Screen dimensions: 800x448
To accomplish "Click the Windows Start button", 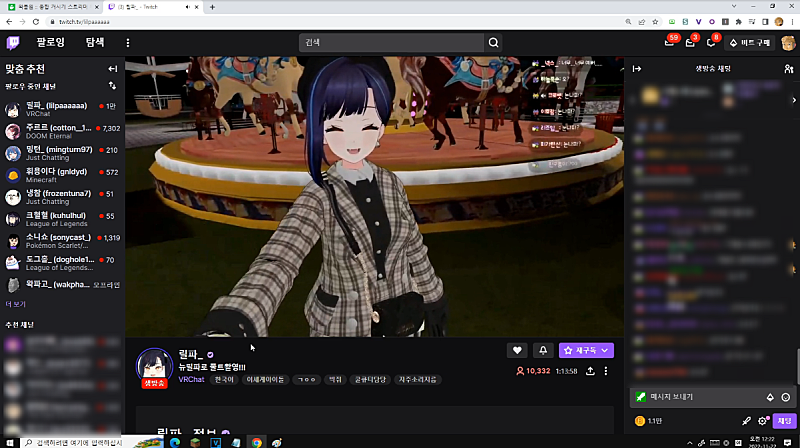I will click(x=9, y=442).
